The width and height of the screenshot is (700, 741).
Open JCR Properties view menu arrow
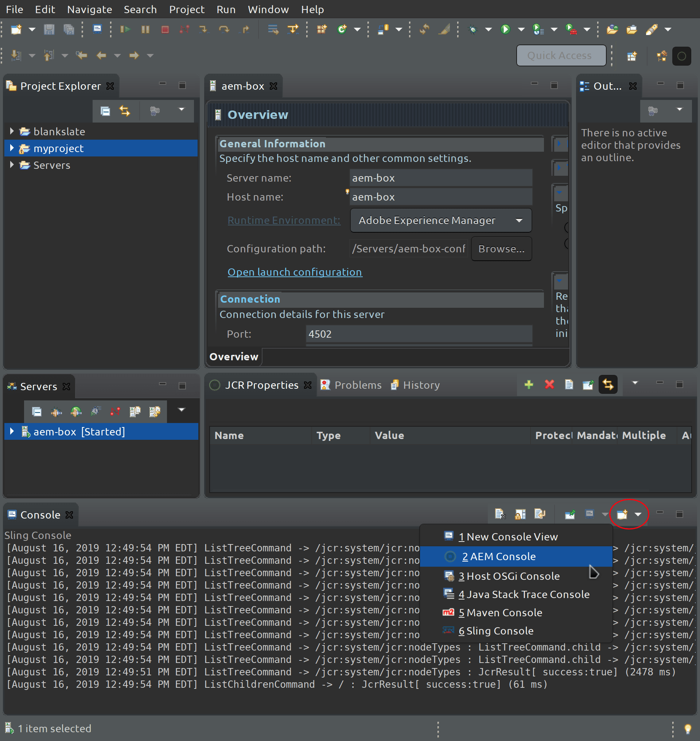pyautogui.click(x=635, y=383)
